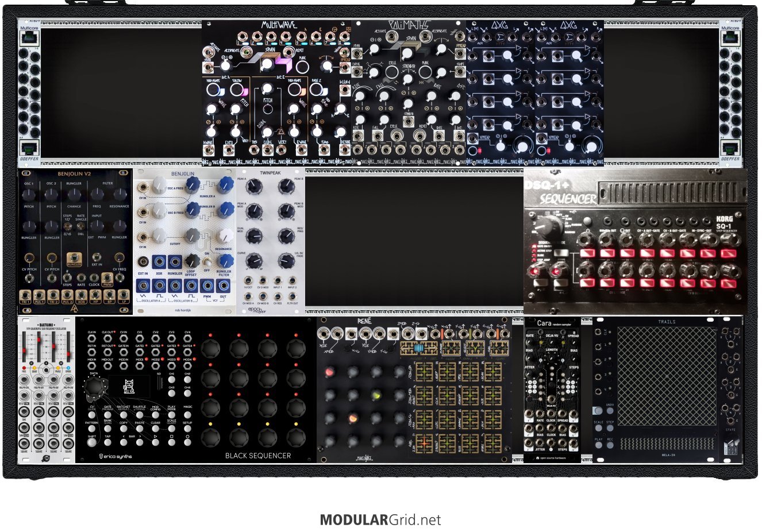Click the erica synths logo
Screen dimensions: 762x532
pos(116,456)
